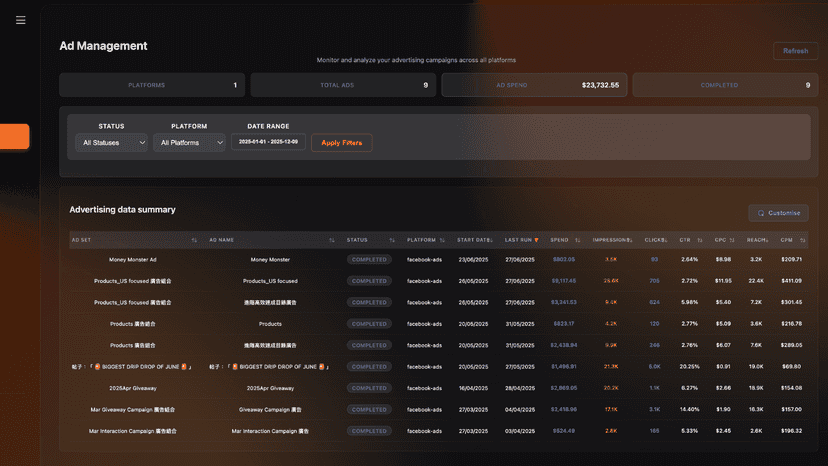Click spend value $3,241.53
The height and width of the screenshot is (466, 828).
(x=563, y=302)
